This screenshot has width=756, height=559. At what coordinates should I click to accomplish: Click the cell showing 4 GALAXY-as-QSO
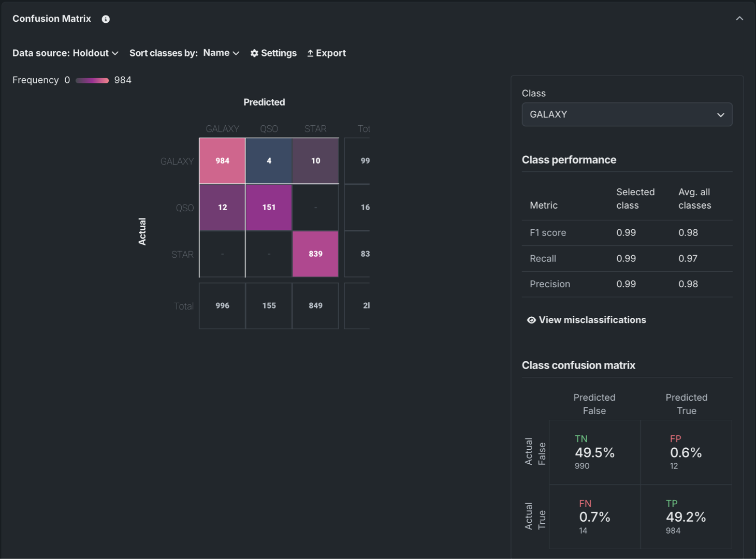[x=269, y=161]
